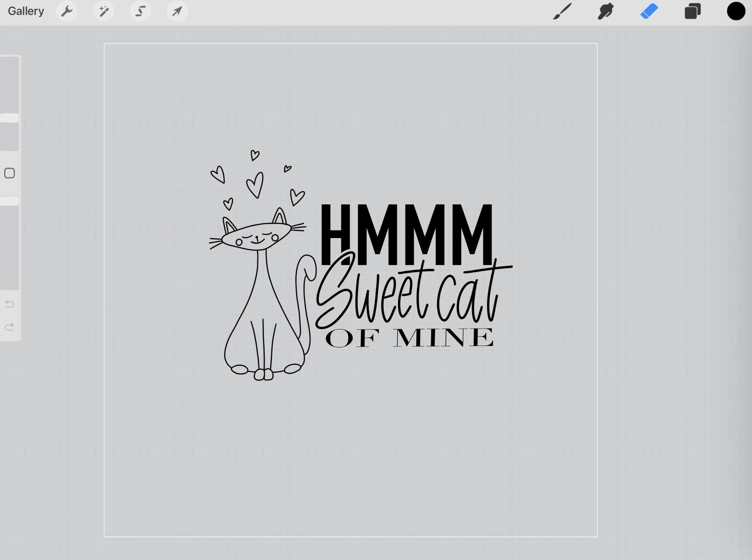This screenshot has width=752, height=560.
Task: Open the black color swatch picker
Action: tap(736, 11)
